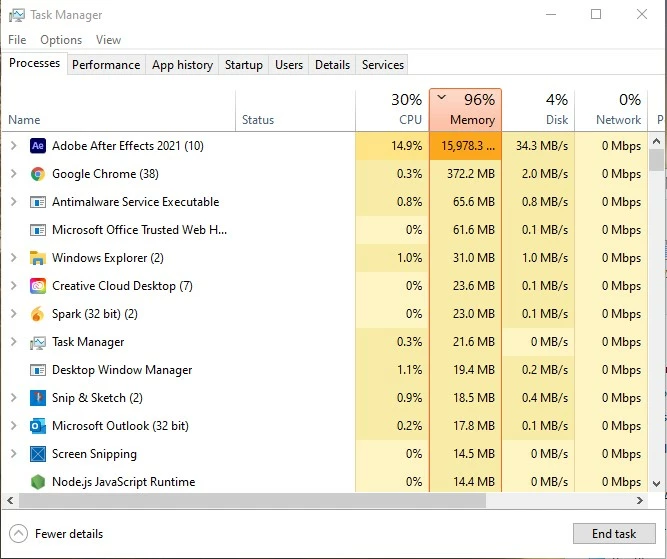Open the File menu
Viewport: 667px width, 559px height.
(x=17, y=40)
